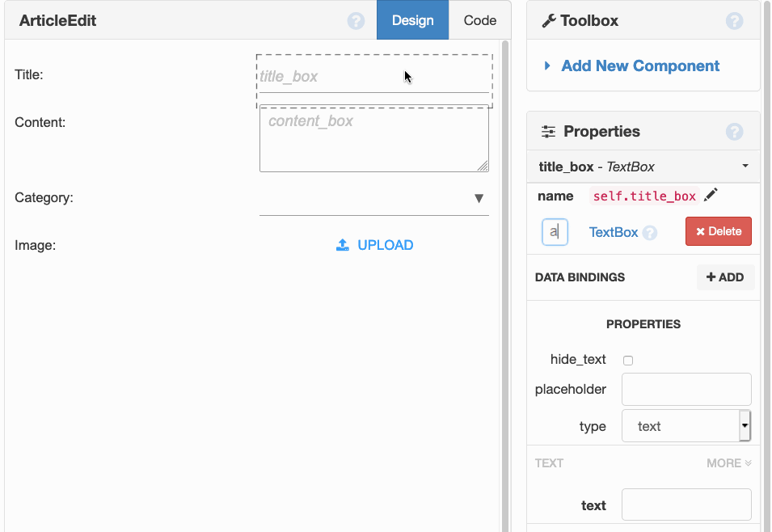Click the TextBox component type icon
The image size is (772, 532).
click(555, 232)
